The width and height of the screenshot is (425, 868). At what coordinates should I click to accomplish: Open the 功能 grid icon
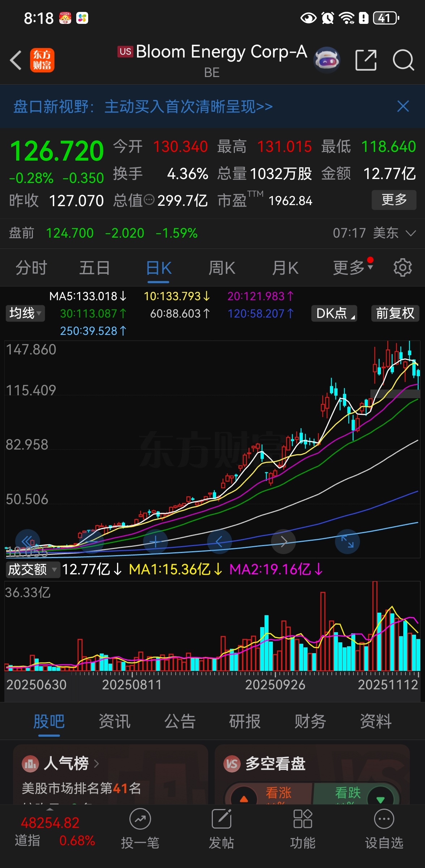[x=303, y=828]
